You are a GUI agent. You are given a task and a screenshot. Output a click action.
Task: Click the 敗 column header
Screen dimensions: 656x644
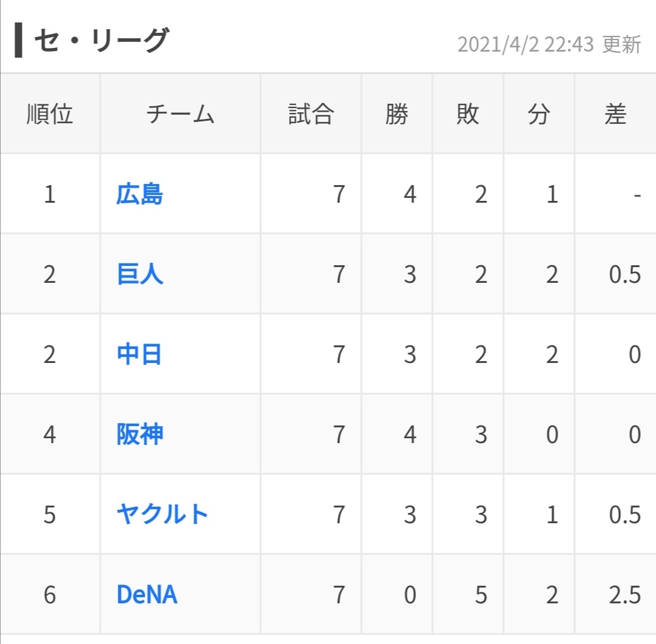(x=468, y=114)
